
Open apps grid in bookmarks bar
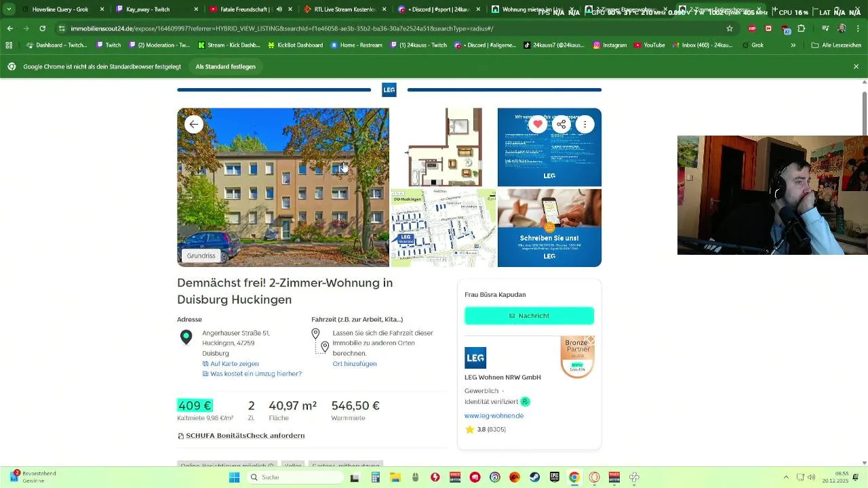[9, 45]
